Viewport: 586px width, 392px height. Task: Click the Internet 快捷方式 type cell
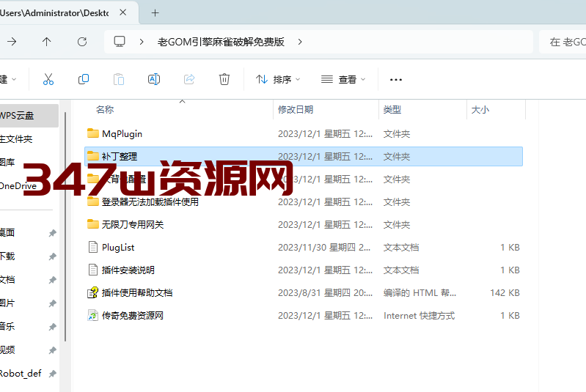(x=419, y=316)
